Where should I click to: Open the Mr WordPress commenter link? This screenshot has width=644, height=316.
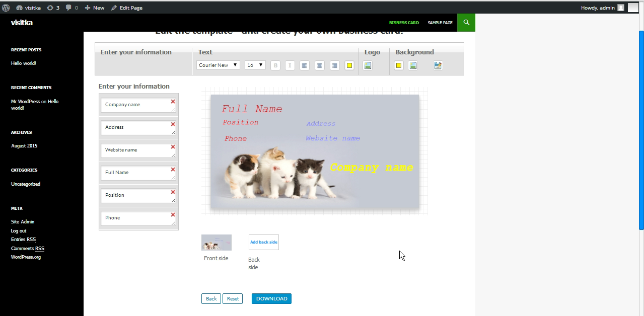pyautogui.click(x=25, y=102)
